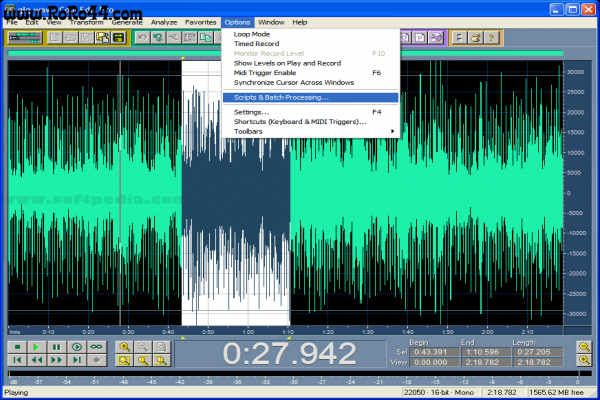Click the upper vertical zoom magnifier at right
600x400 pixels.
pos(584,347)
